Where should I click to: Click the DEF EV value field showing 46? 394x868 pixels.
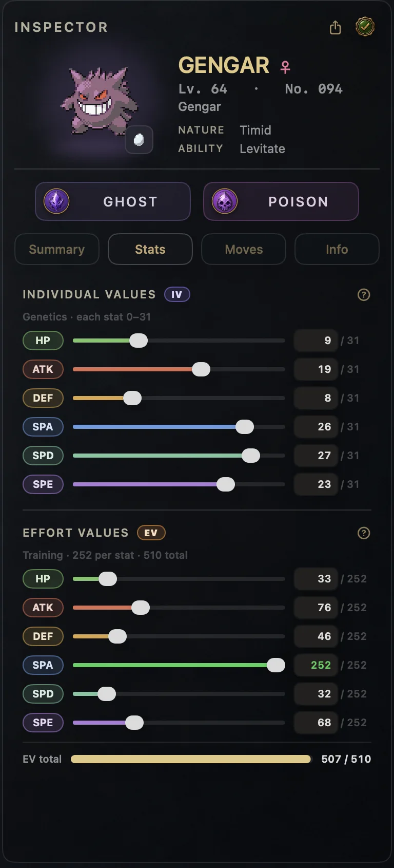[x=316, y=636]
